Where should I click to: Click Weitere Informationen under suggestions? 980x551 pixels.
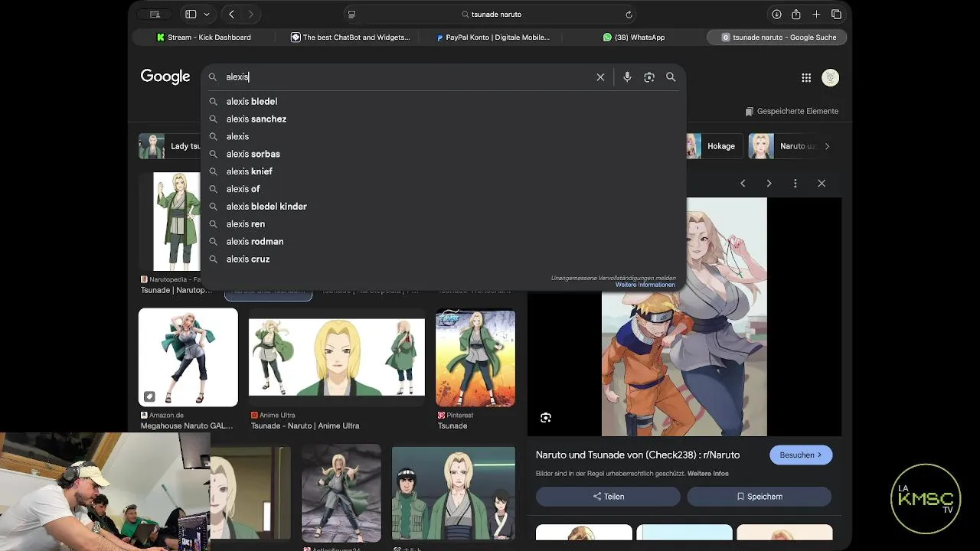coord(645,285)
